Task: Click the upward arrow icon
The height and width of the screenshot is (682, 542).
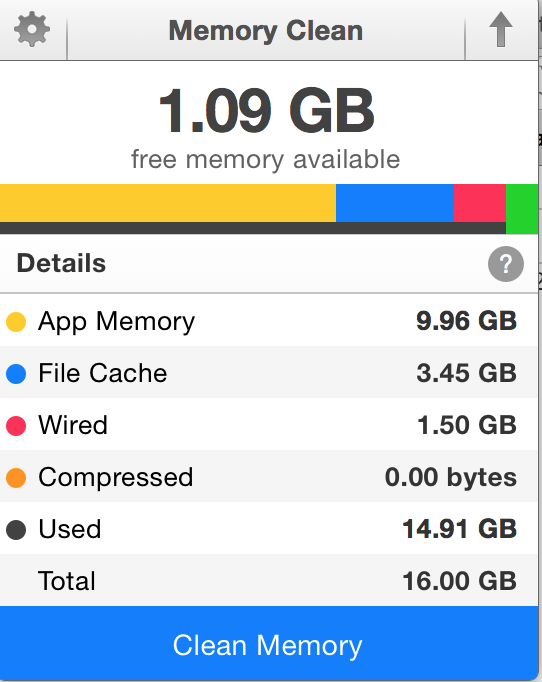Action: 501,29
